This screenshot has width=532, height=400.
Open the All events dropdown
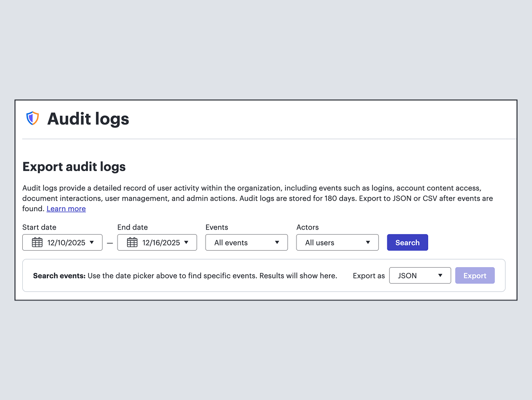click(246, 243)
